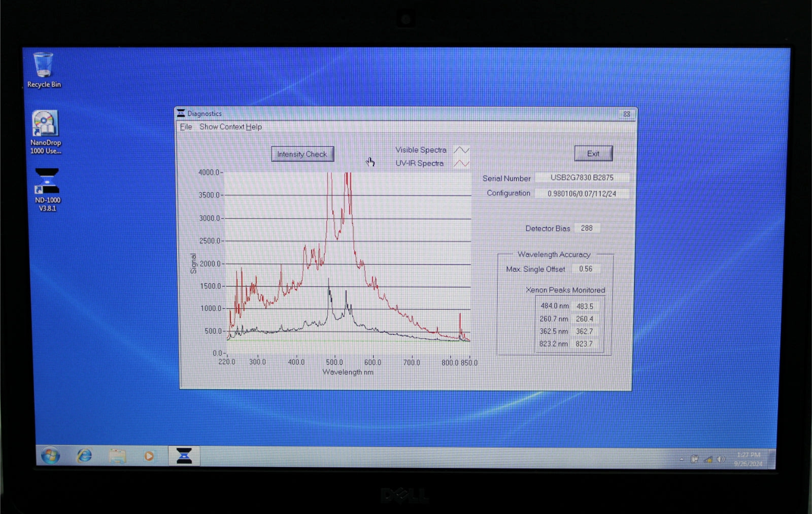Click the measured peak value 362.7
This screenshot has width=812, height=514.
(x=585, y=331)
